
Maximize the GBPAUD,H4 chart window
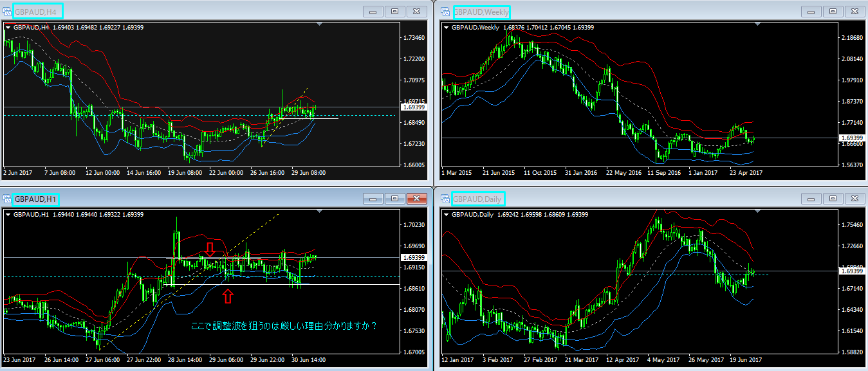[x=394, y=12]
